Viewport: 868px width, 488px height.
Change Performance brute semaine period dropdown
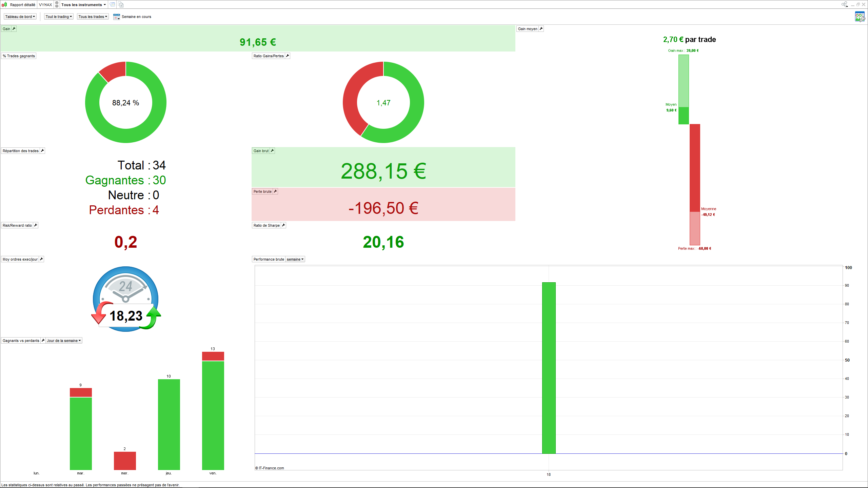click(295, 259)
